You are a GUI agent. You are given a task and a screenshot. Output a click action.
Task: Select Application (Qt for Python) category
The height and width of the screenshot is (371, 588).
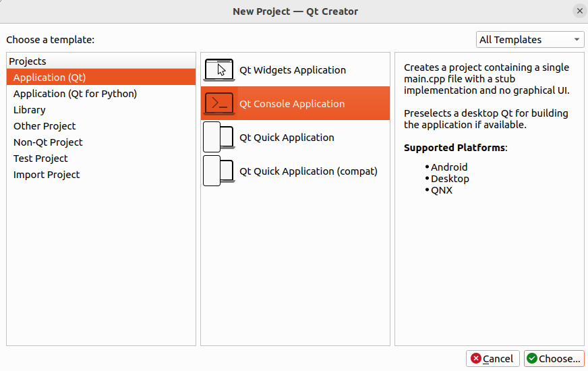[101, 93]
